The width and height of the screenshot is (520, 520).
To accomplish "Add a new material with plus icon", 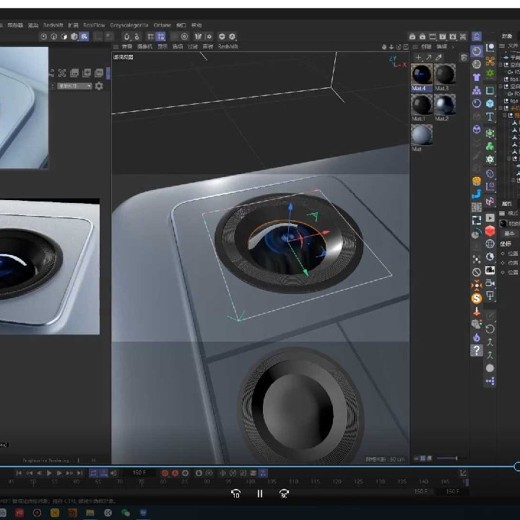I will (x=418, y=57).
